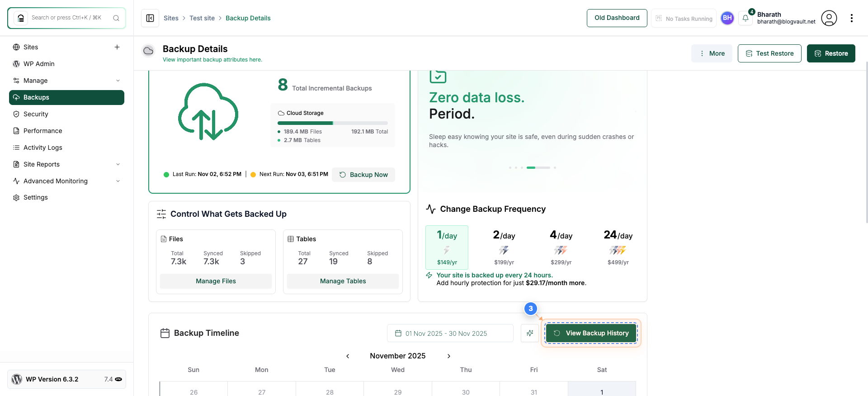This screenshot has height=396, width=868.
Task: Click the sidebar collapse panel icon
Action: click(150, 18)
